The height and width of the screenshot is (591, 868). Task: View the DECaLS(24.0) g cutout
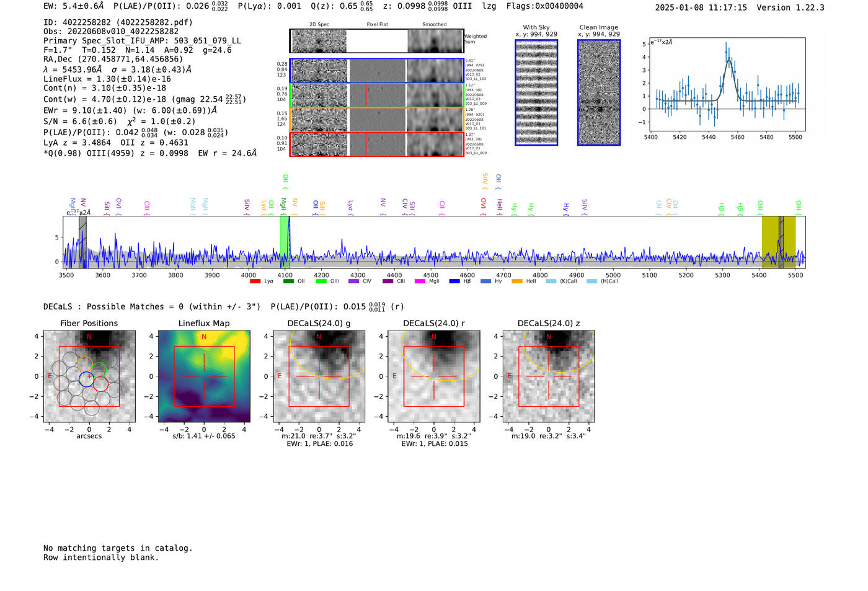click(x=319, y=376)
